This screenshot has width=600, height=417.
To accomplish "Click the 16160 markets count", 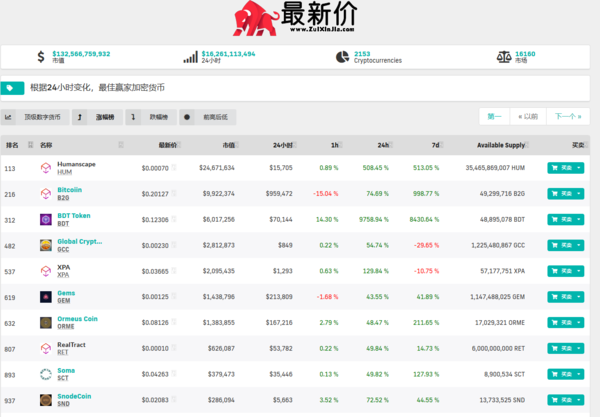I will (x=525, y=54).
